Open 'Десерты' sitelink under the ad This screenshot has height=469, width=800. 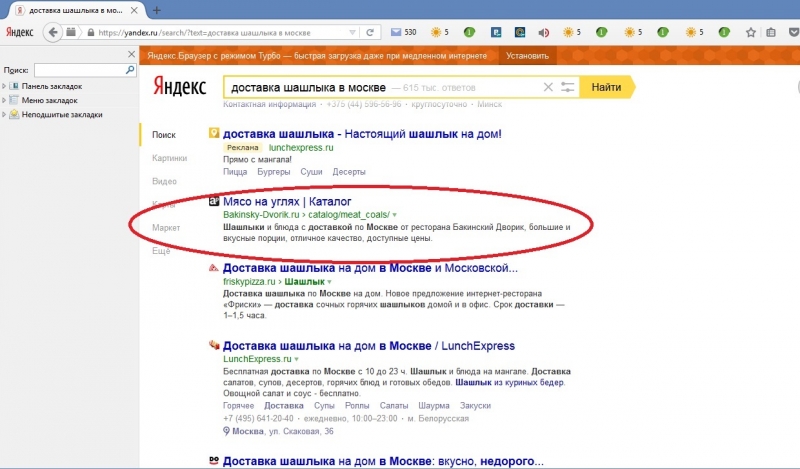[349, 172]
